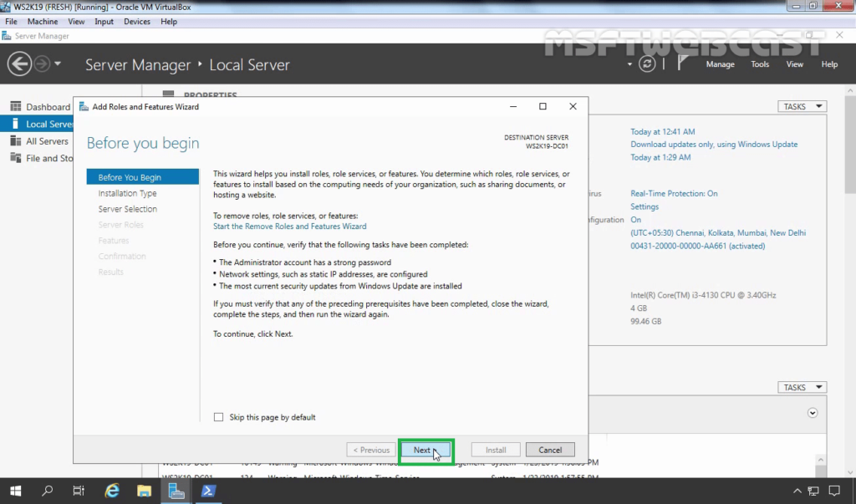This screenshot has height=504, width=856.
Task: Select Local Server in the sidebar
Action: tap(37, 124)
